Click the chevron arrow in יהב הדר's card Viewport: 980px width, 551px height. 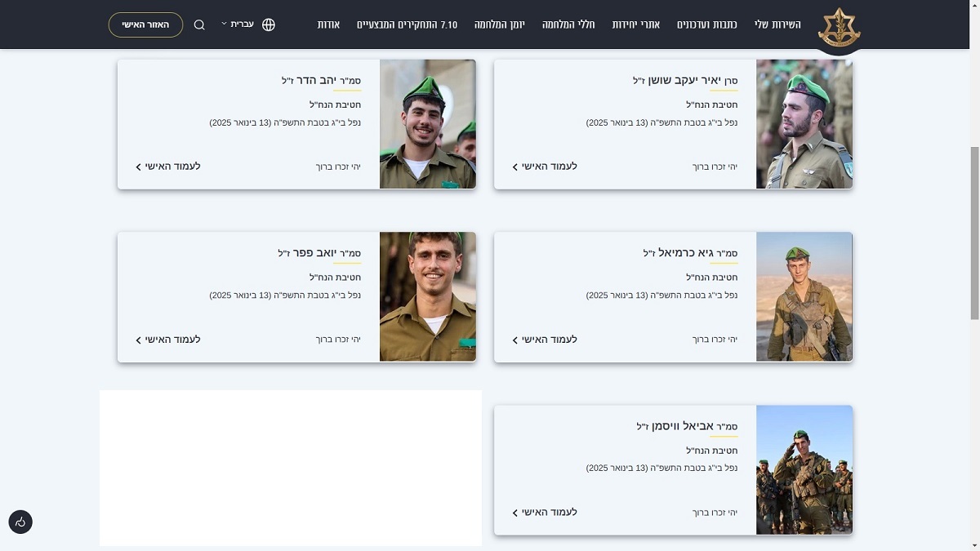click(139, 167)
